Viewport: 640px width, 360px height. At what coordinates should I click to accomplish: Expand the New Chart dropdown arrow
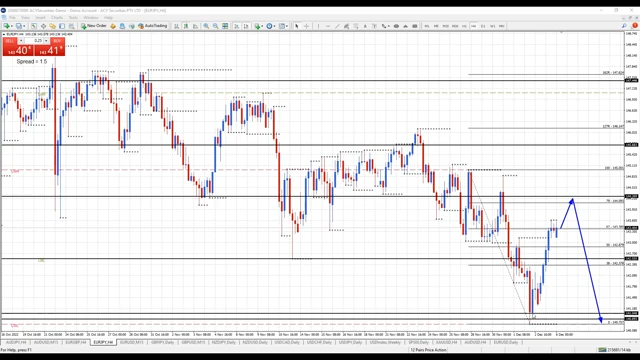[12, 26]
